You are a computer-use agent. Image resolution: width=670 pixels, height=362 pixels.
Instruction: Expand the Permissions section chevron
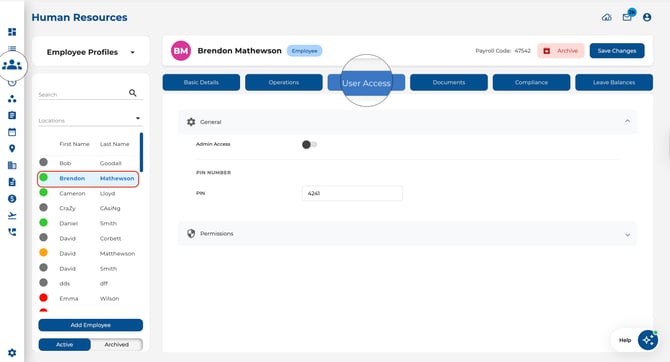[627, 235]
